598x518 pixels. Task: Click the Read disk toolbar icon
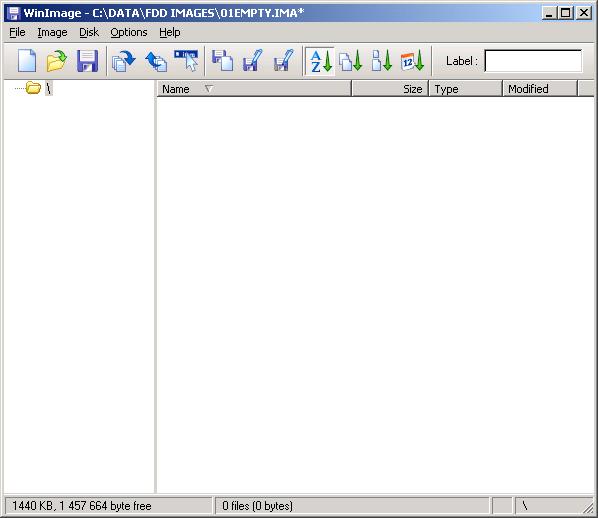point(124,61)
